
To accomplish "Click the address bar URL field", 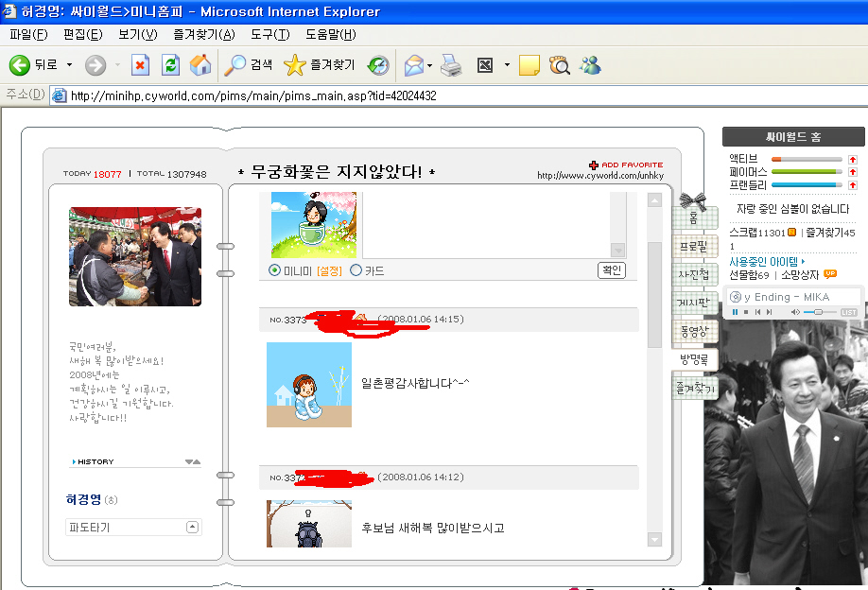I will (459, 95).
